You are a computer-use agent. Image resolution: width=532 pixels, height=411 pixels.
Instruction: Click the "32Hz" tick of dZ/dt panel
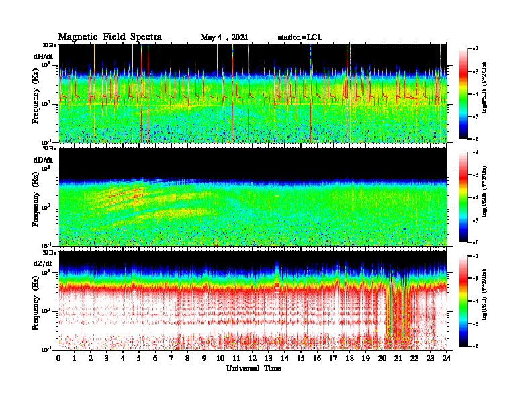pyautogui.click(x=50, y=253)
